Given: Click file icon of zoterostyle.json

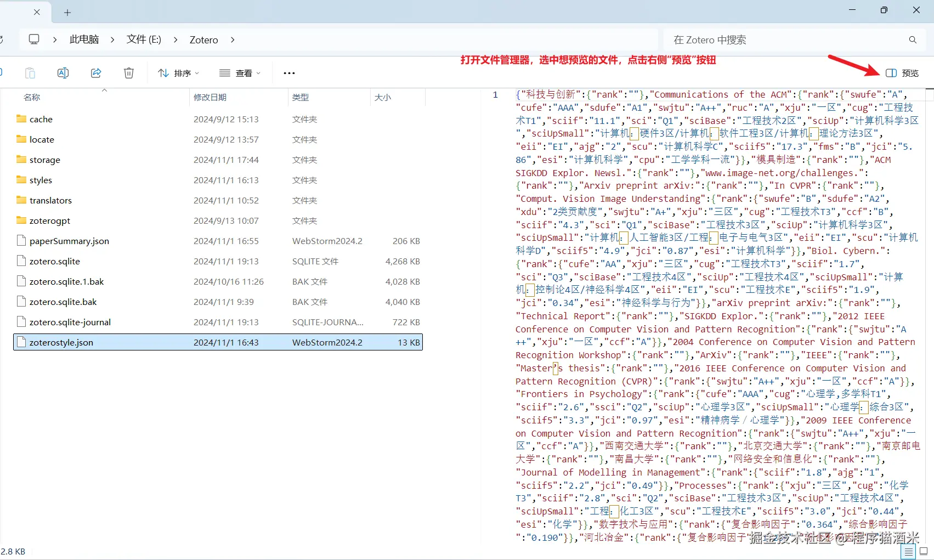Looking at the screenshot, I should (x=21, y=342).
